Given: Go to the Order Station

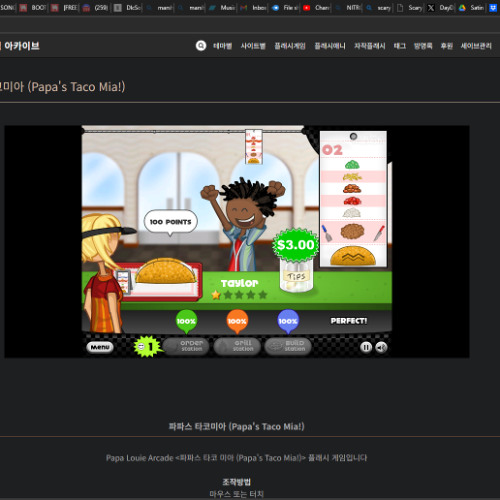Looking at the screenshot, I should point(186,346).
